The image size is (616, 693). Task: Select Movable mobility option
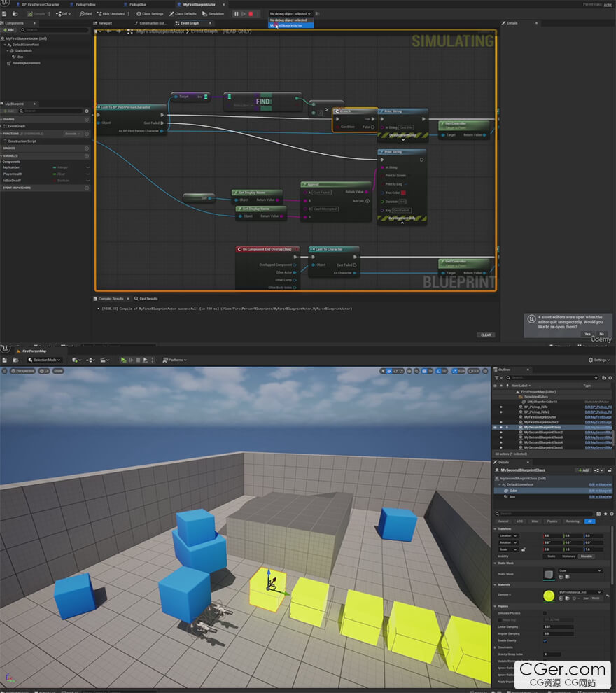pyautogui.click(x=587, y=556)
